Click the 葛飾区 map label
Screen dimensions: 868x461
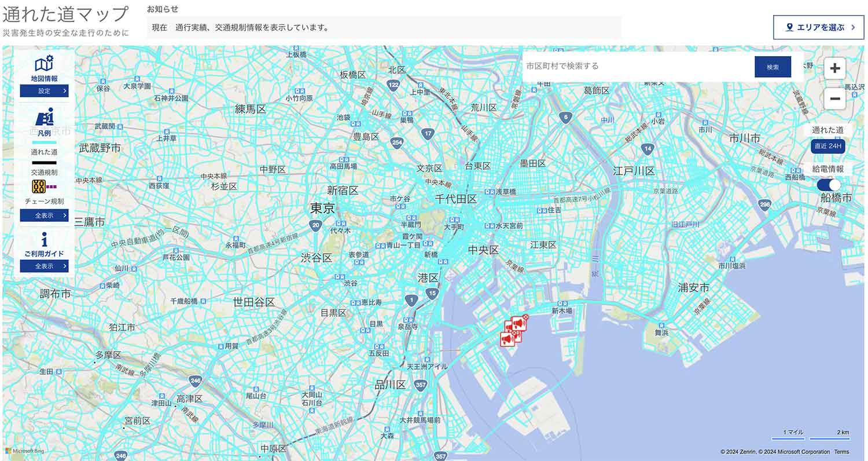(x=597, y=90)
